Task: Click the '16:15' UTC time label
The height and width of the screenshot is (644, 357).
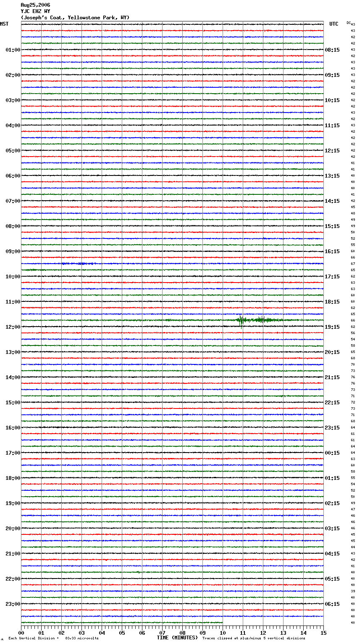Action: [332, 251]
